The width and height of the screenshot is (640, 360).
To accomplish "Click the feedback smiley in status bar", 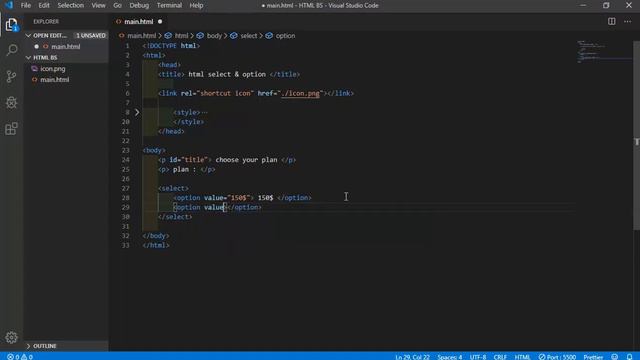I will [x=615, y=357].
